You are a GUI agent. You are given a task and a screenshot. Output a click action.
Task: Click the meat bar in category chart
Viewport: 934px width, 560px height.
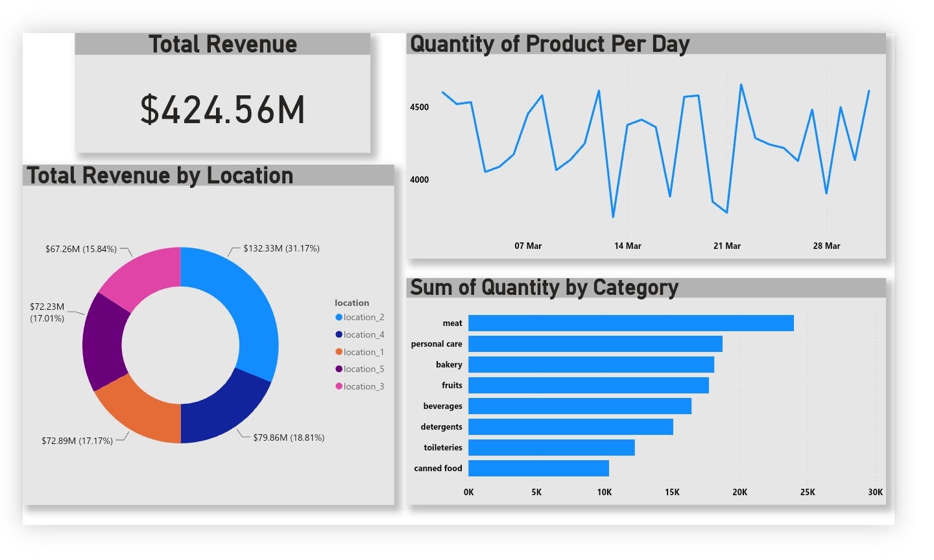(x=630, y=323)
